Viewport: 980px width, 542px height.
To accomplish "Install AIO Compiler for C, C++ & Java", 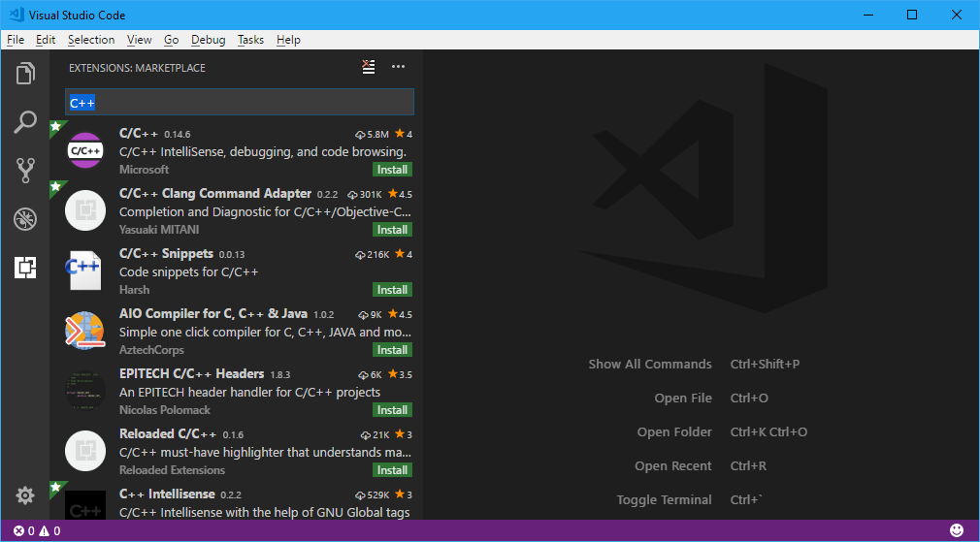I will tap(393, 350).
